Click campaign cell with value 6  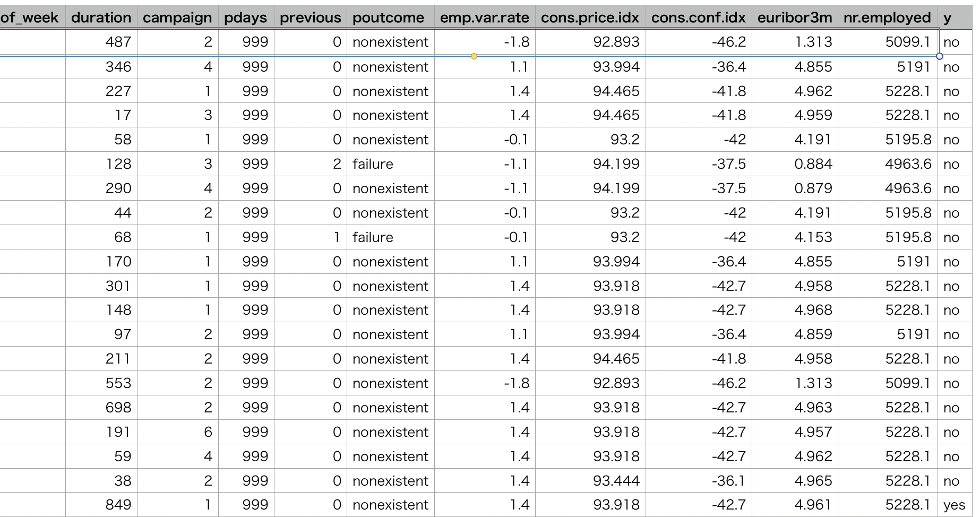click(x=177, y=432)
